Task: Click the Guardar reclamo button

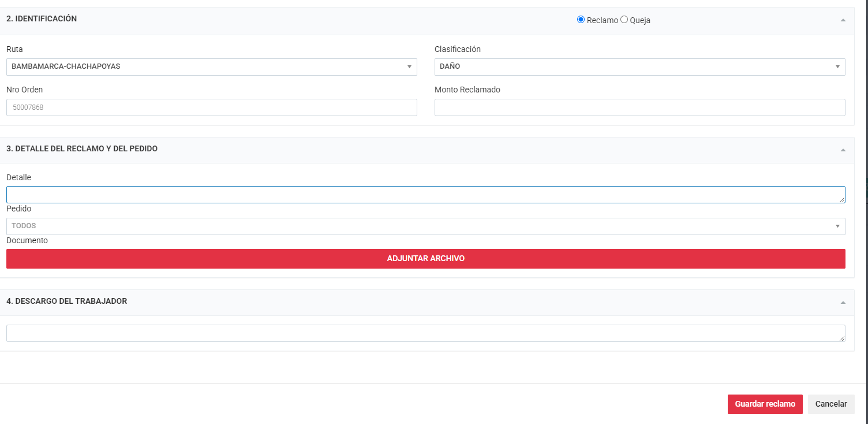Action: point(765,404)
